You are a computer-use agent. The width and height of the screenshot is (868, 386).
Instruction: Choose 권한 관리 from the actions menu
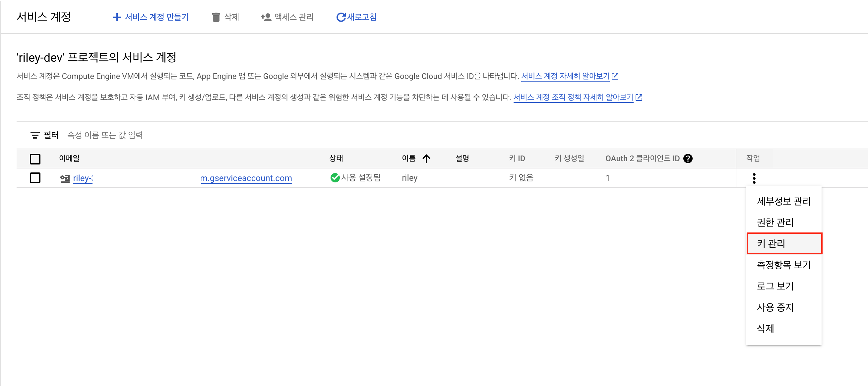coord(784,223)
